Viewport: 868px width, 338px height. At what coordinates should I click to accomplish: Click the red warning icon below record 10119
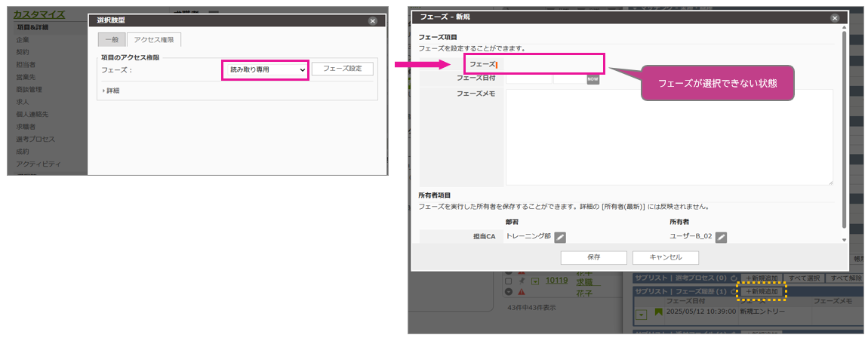click(x=522, y=291)
